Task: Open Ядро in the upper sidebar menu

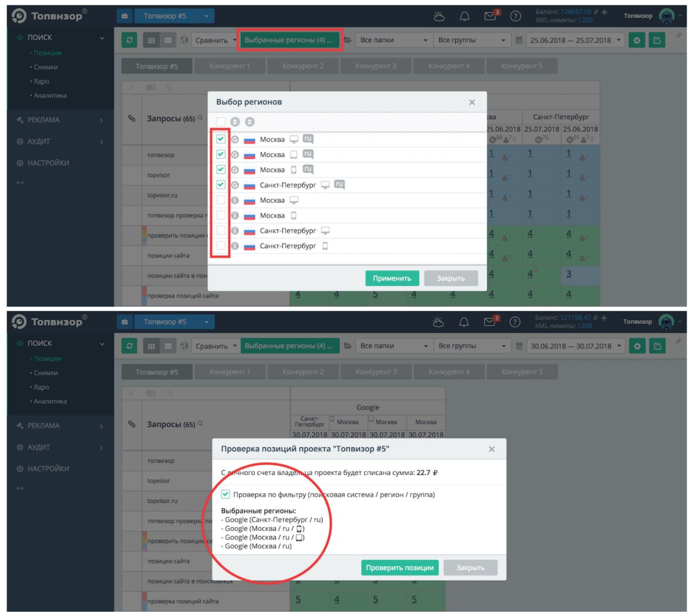Action: tap(41, 81)
